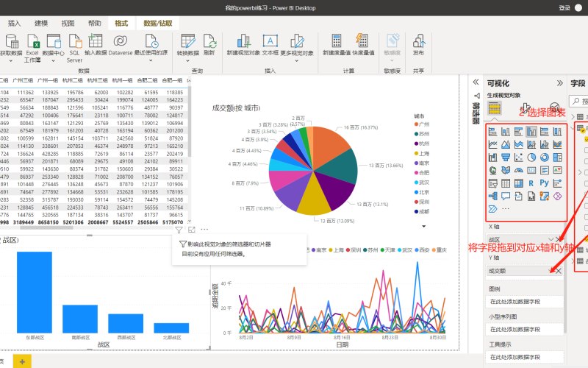This screenshot has width=588, height=368.
Task: Click 广州 legend color dot
Action: tap(416, 124)
